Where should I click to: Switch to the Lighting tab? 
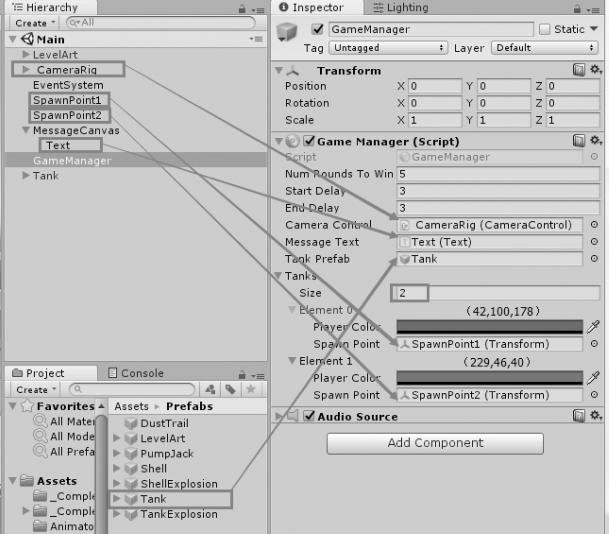401,7
